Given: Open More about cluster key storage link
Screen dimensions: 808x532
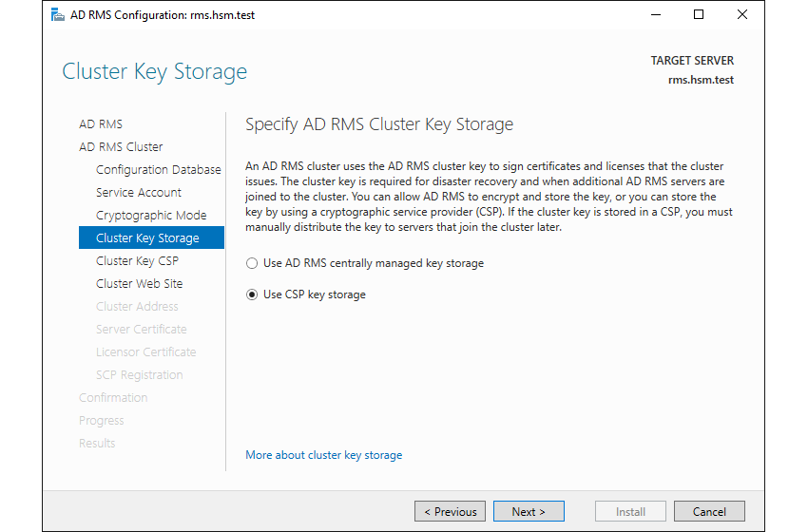Looking at the screenshot, I should click(323, 455).
